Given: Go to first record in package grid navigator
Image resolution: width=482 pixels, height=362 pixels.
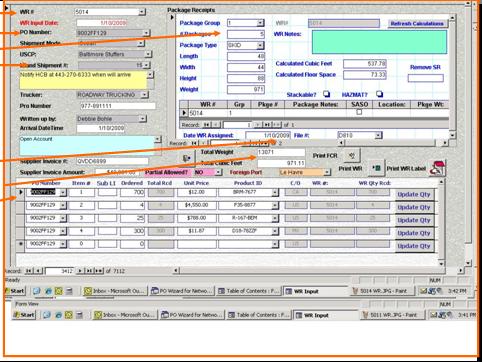Looking at the screenshot, I should pyautogui.click(x=207, y=125).
